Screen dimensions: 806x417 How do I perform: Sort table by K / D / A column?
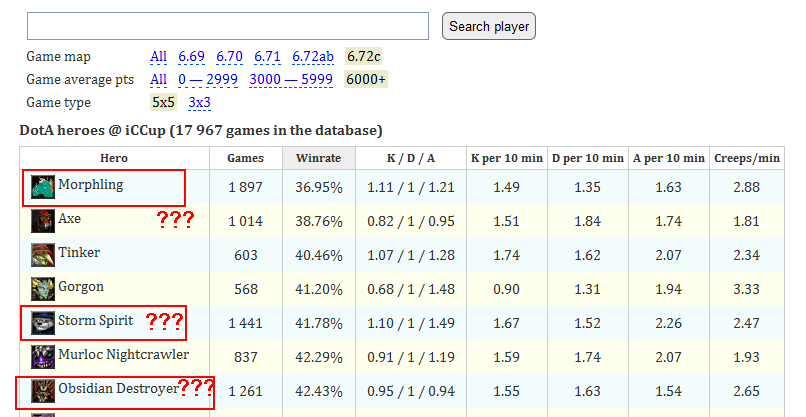point(411,158)
